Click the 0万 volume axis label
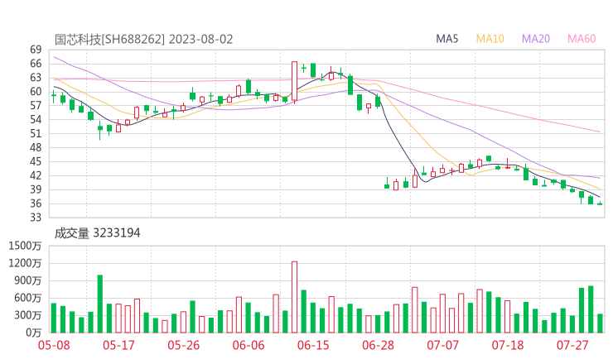 click(34, 333)
